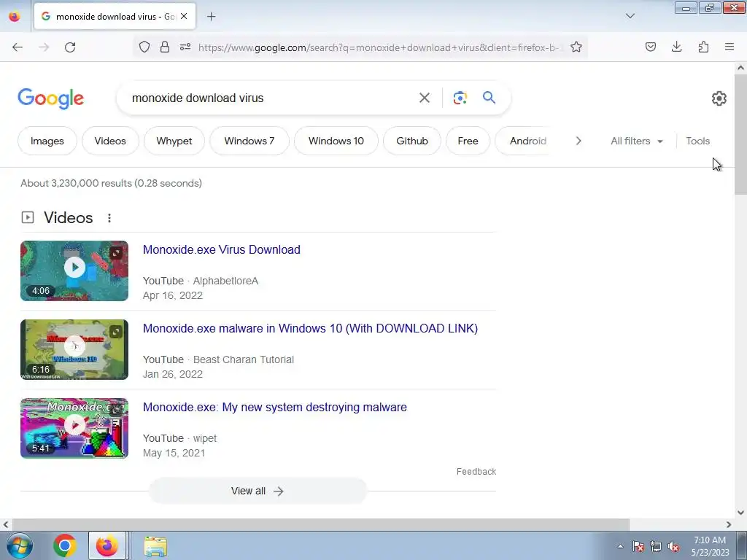747x560 pixels.
Task: Open the Windows Start menu
Action: click(19, 545)
